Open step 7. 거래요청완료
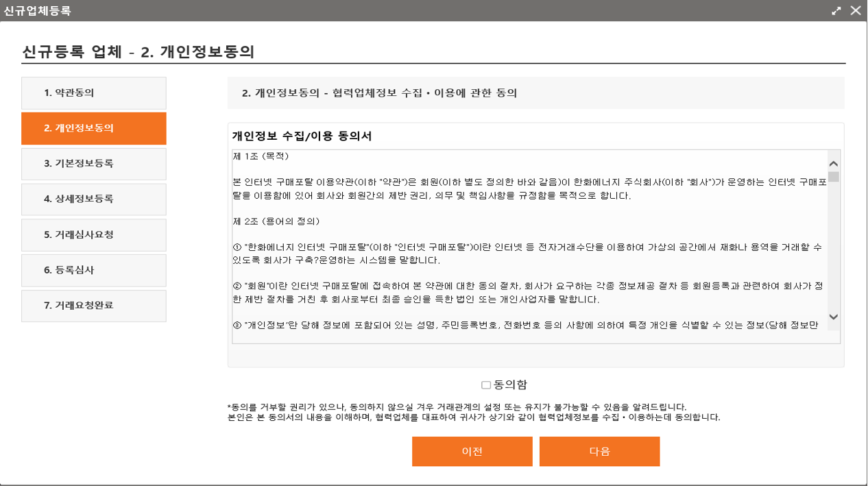Screen dimensions: 868x486 point(94,306)
